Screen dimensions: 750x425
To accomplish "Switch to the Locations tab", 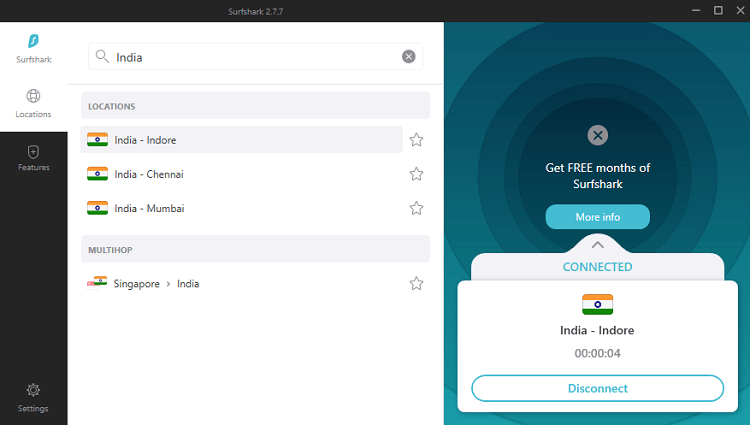I will coord(33,103).
